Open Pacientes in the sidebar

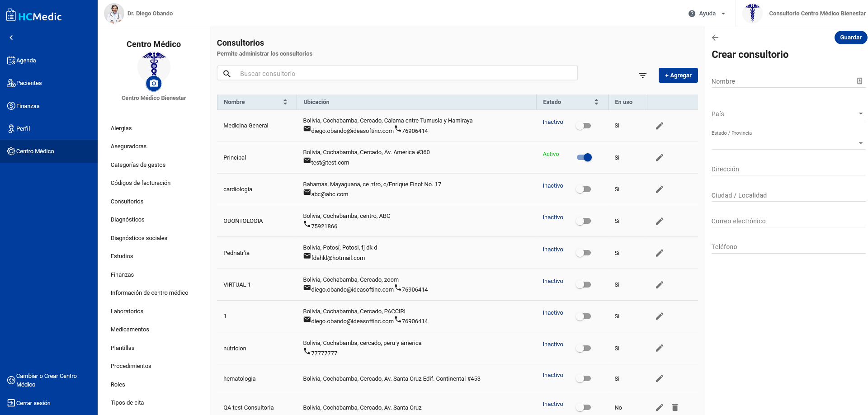(x=29, y=83)
